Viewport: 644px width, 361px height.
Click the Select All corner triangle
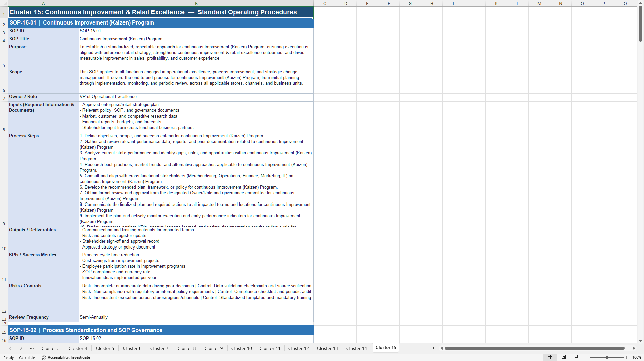pos(4,3)
